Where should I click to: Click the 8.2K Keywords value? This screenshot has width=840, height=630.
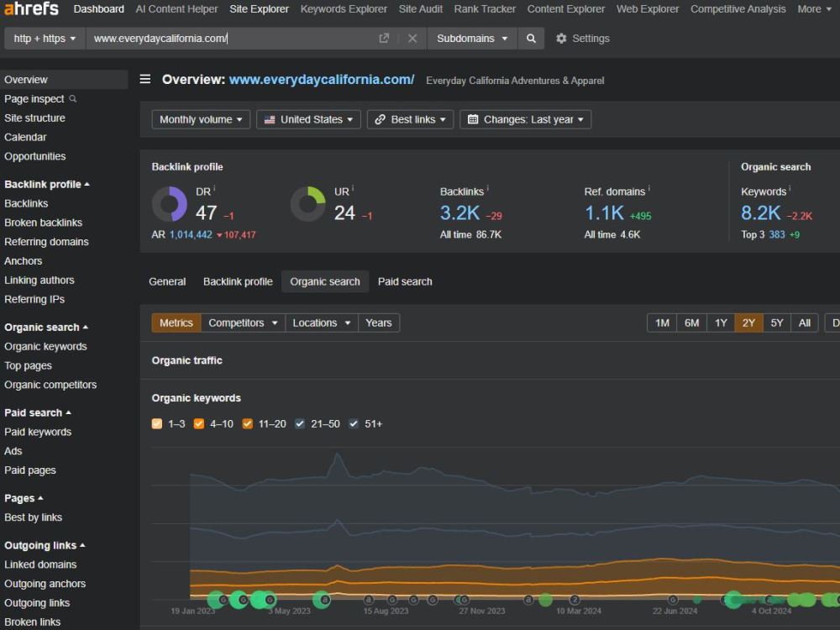761,213
